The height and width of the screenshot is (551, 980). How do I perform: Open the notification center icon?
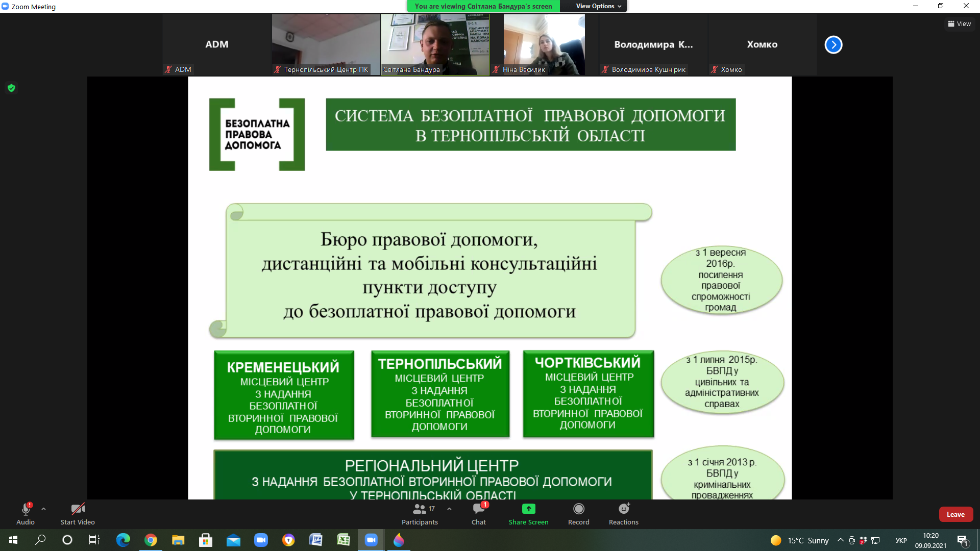coord(963,540)
